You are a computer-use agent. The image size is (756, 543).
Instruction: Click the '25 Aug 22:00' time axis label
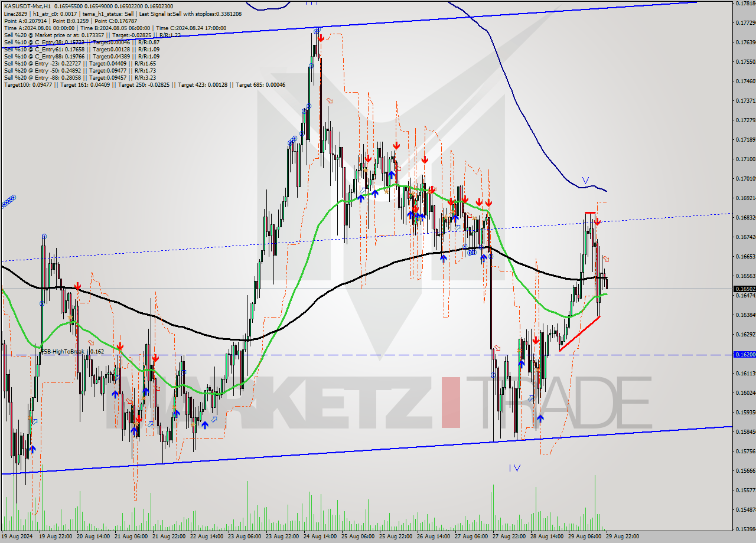(x=395, y=537)
